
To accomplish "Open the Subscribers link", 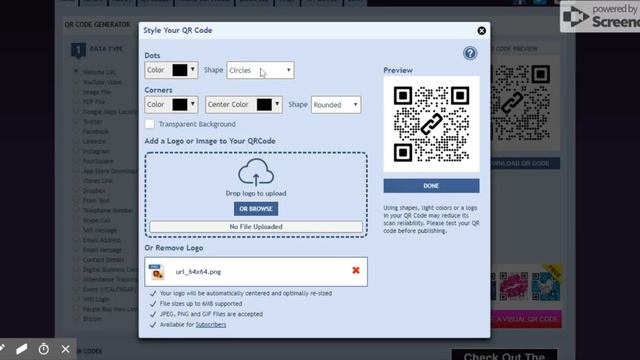I will [211, 324].
